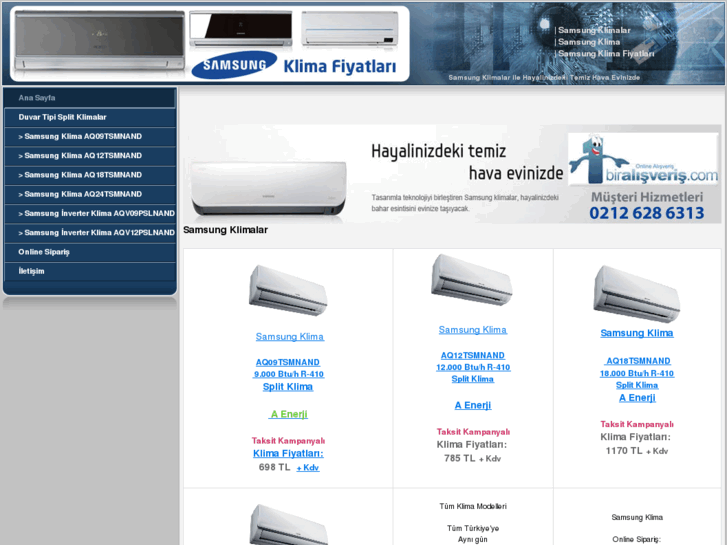
Task: Click Taksit Kampanyalı text above 1170 TL
Action: coord(637,424)
